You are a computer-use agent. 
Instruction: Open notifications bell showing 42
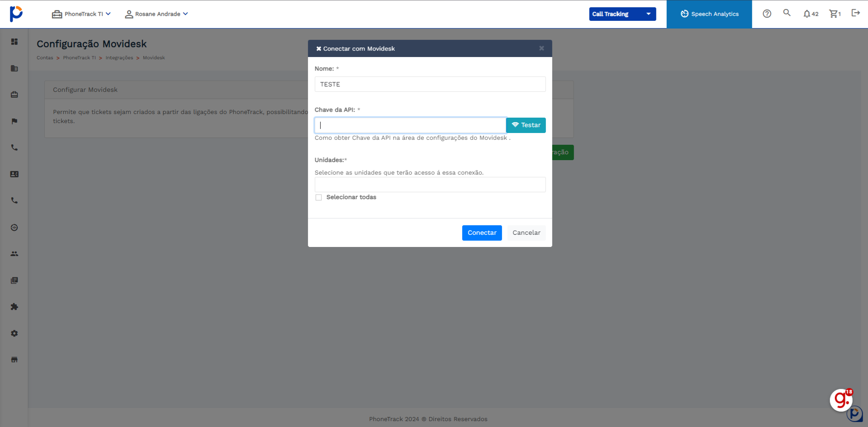coord(811,14)
